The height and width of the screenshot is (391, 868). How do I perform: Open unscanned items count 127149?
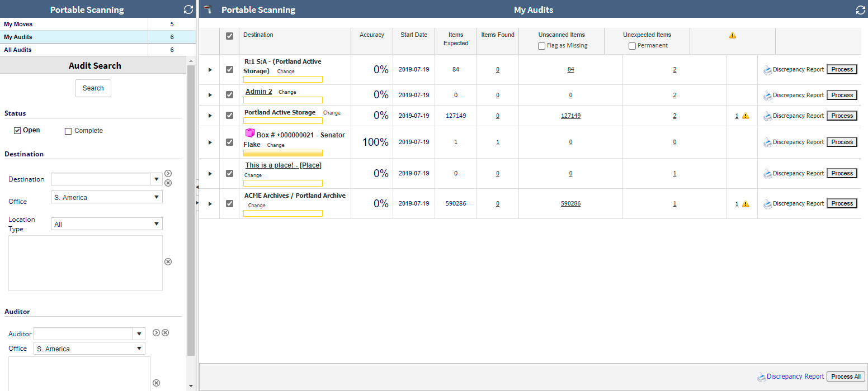pos(570,116)
